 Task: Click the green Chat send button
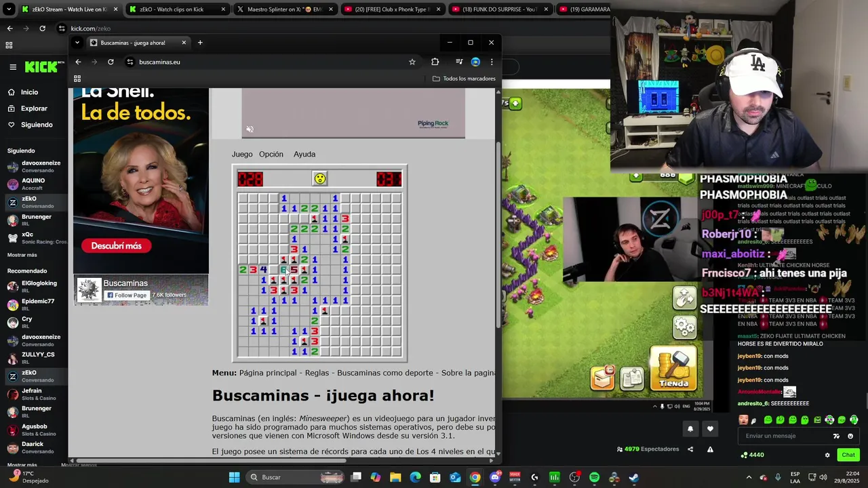[848, 455]
